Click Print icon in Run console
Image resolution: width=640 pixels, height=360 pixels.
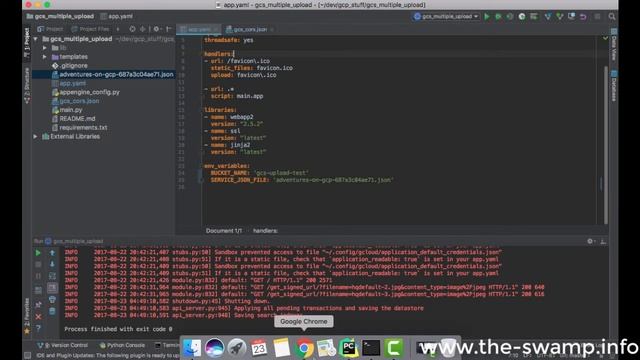(x=52, y=300)
